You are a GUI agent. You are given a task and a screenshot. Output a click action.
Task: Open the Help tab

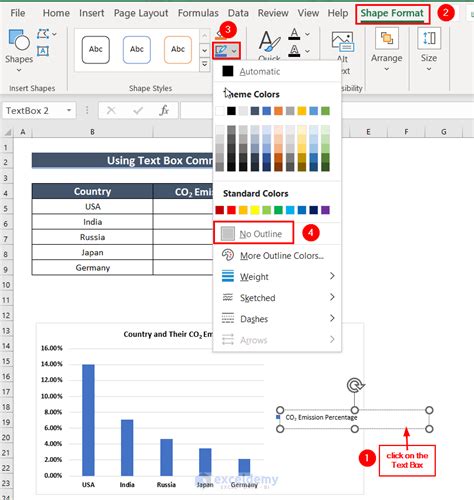[x=338, y=13]
